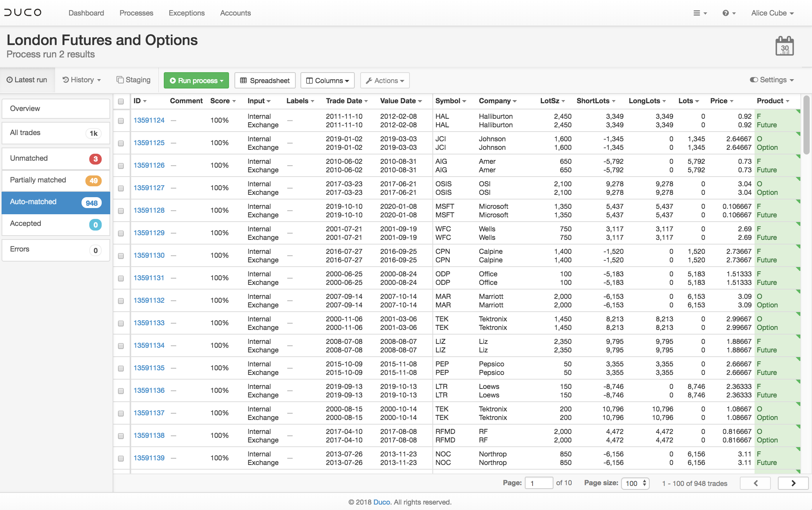Tick the checkbox for trade 13591124

point(121,121)
